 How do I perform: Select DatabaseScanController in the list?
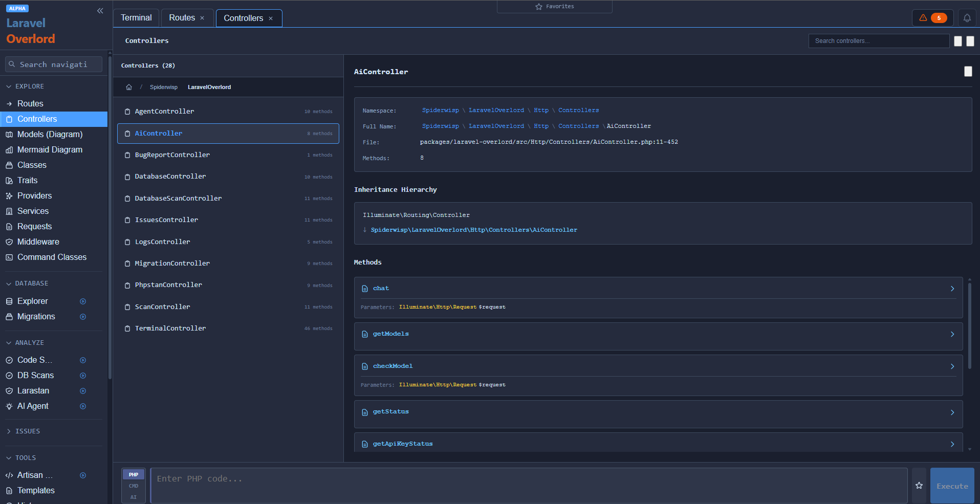point(228,199)
